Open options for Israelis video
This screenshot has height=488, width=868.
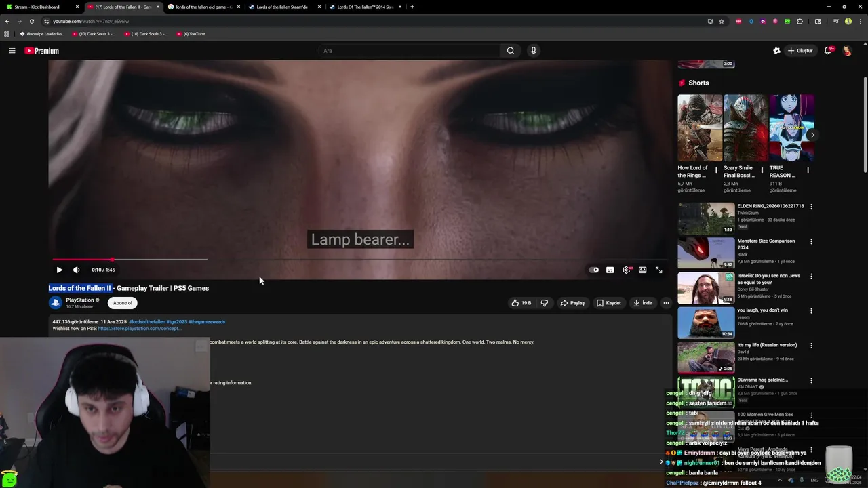click(811, 276)
